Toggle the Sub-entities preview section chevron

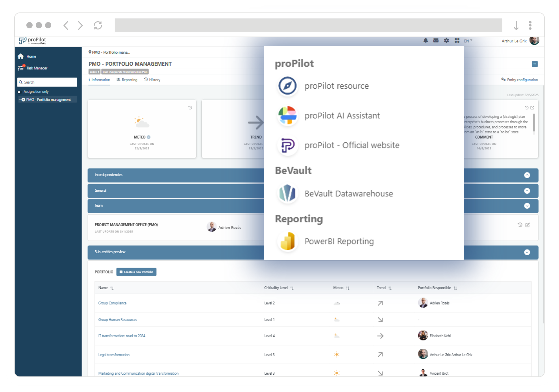(x=527, y=252)
